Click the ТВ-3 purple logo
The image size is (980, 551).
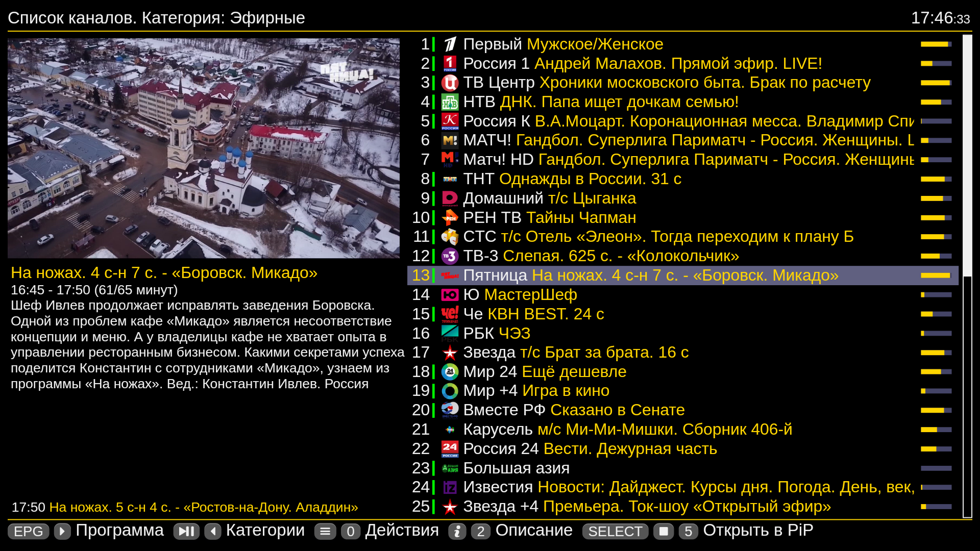point(450,256)
